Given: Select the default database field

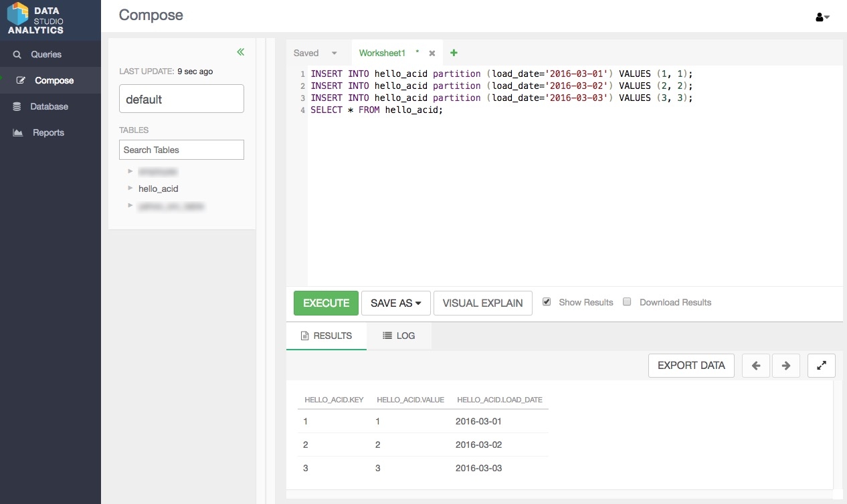Looking at the screenshot, I should pos(181,99).
